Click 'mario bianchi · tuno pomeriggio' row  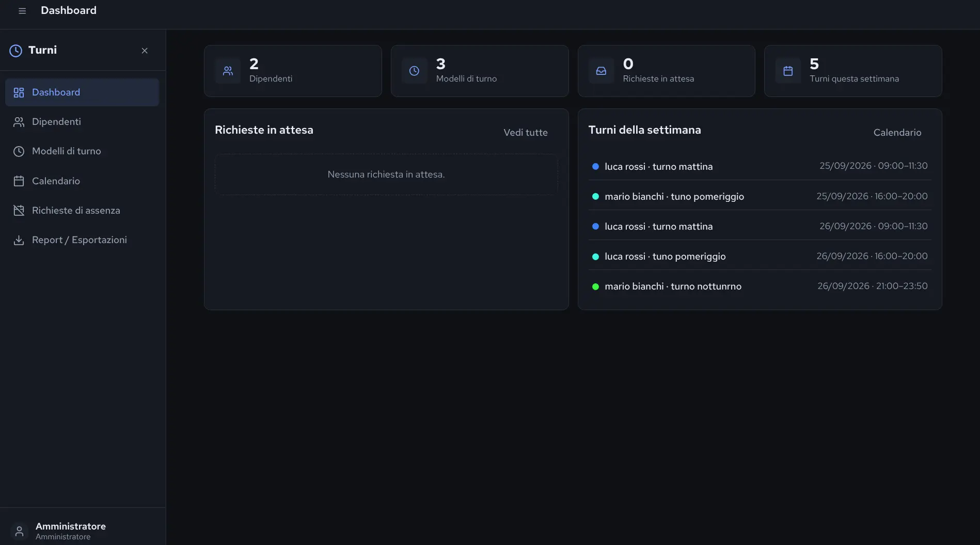tap(760, 196)
